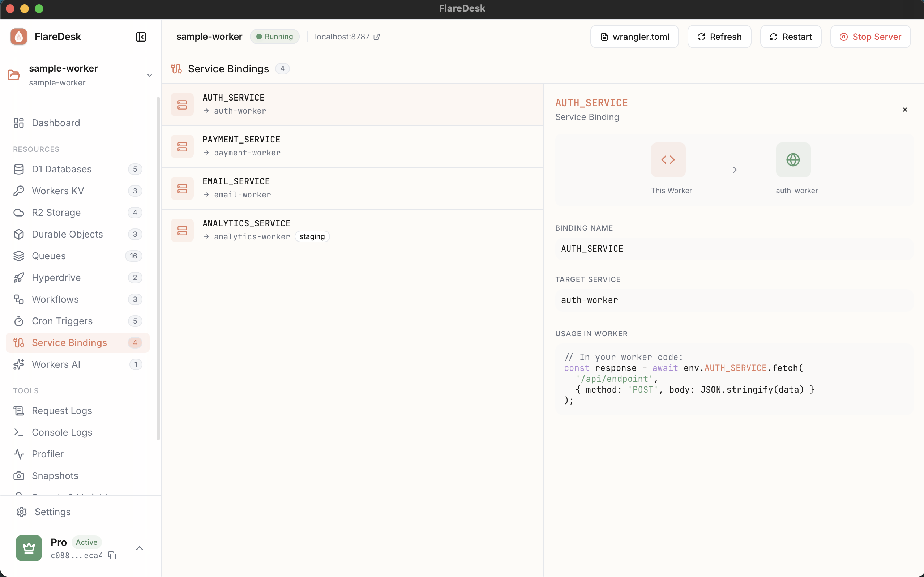The image size is (924, 577).
Task: Select the D1 Databases icon
Action: pos(19,169)
